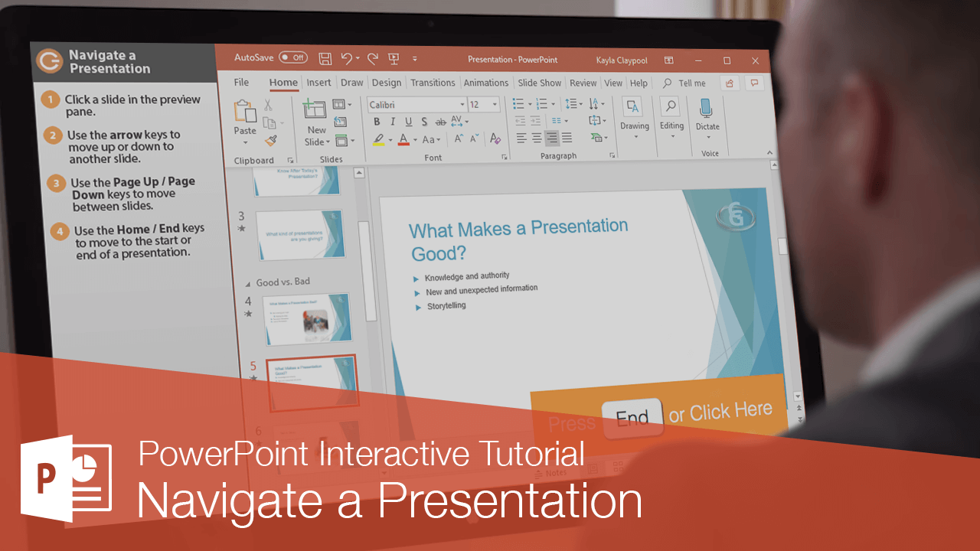Open the Calibri font name dropdown
The width and height of the screenshot is (980, 551).
point(462,104)
